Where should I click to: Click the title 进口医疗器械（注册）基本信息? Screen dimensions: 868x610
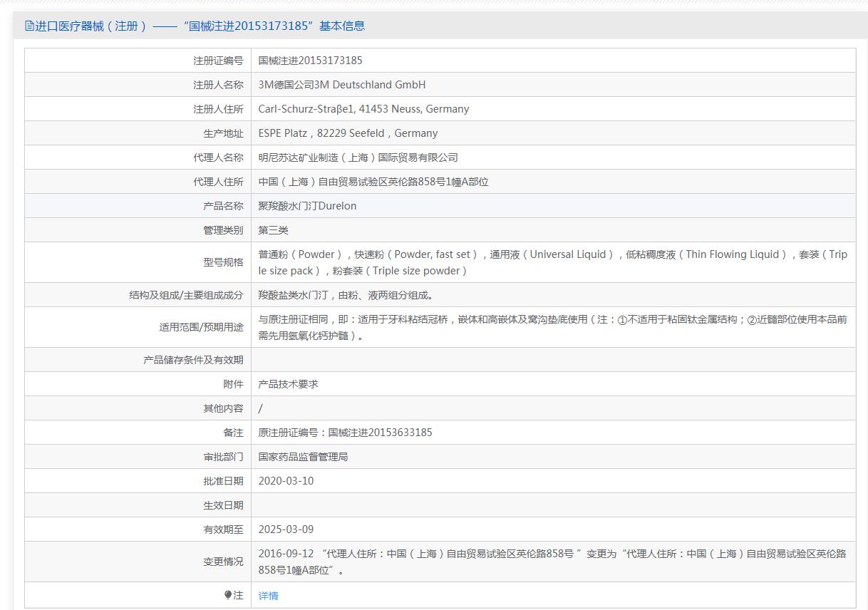click(200, 26)
